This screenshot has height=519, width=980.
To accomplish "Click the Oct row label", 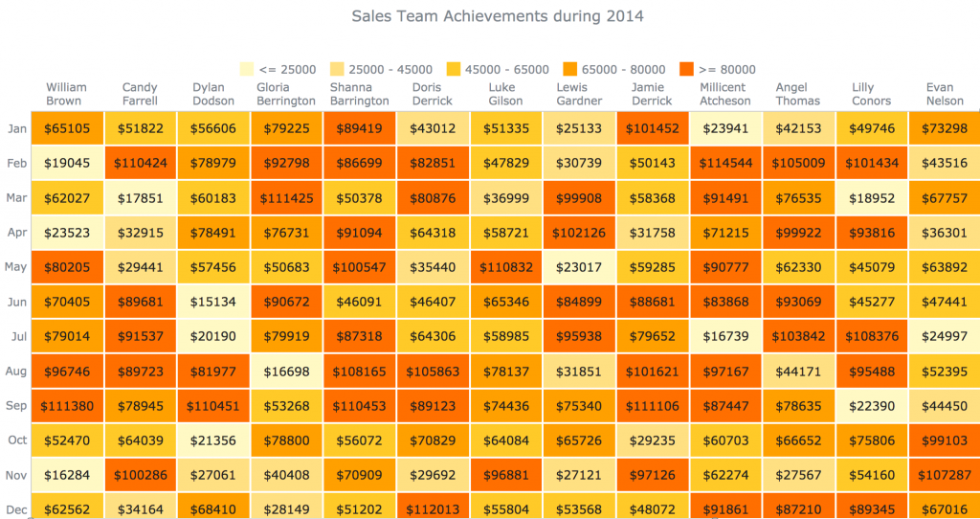I will coord(17,440).
